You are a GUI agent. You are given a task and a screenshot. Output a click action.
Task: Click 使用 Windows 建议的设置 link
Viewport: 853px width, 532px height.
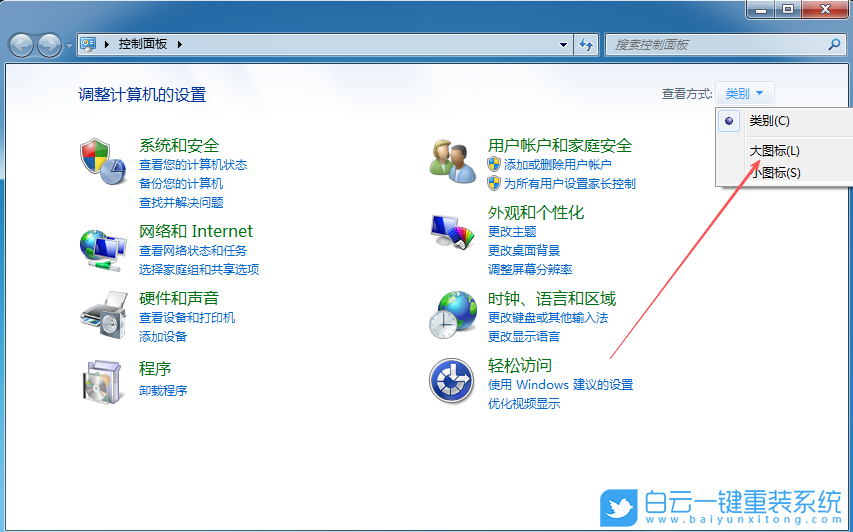(561, 385)
